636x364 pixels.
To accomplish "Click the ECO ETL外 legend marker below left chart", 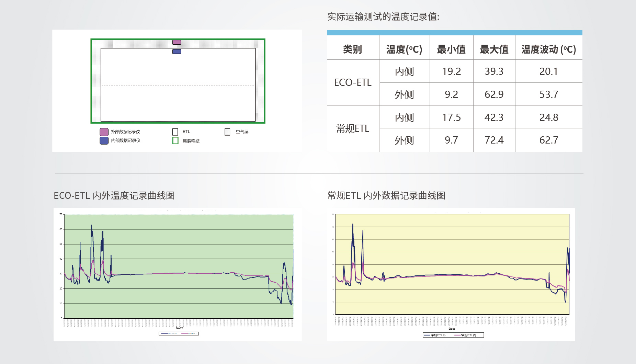I will coord(164,333).
